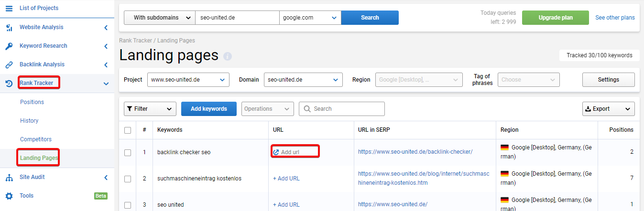Go to History under Rank Tracker
Image resolution: width=644 pixels, height=211 pixels.
pos(29,121)
